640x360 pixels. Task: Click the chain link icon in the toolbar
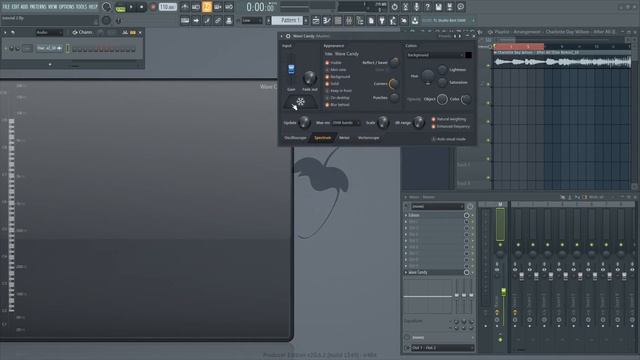[218, 20]
